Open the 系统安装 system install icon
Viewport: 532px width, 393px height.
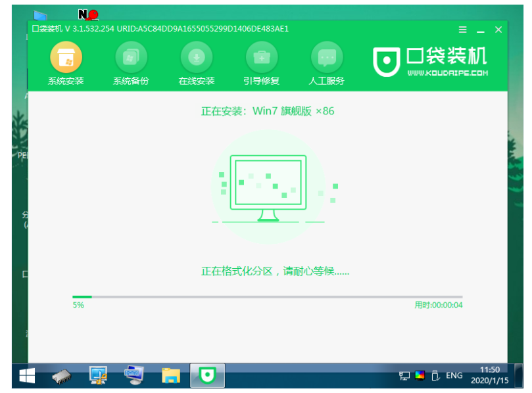pyautogui.click(x=66, y=57)
